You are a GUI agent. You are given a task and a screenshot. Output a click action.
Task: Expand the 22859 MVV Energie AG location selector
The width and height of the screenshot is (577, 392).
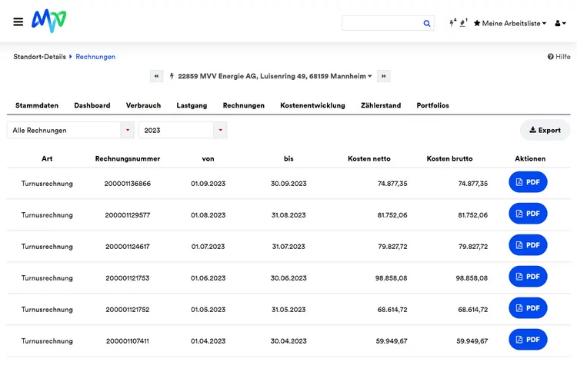coord(271,76)
